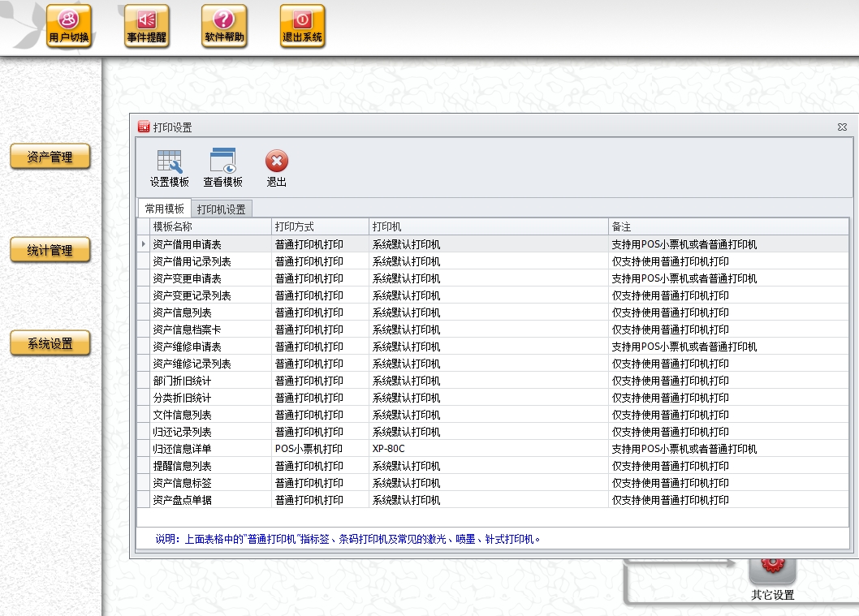Open the 统计管理 sidebar section
Viewport: 859px width, 616px height.
click(x=50, y=251)
